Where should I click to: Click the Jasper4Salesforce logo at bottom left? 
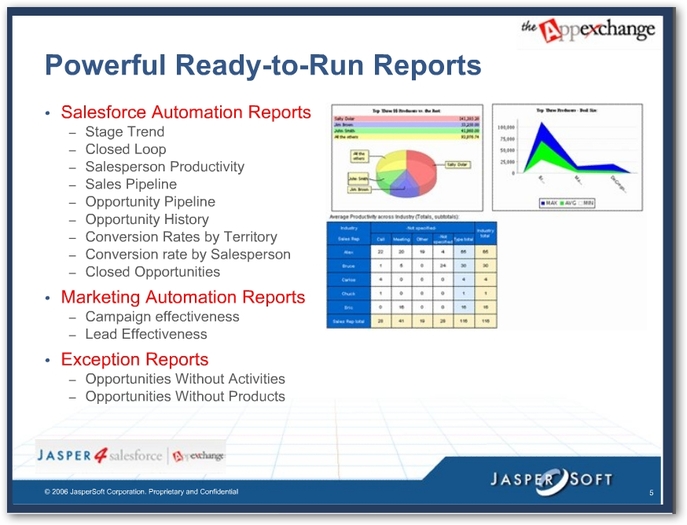point(99,455)
